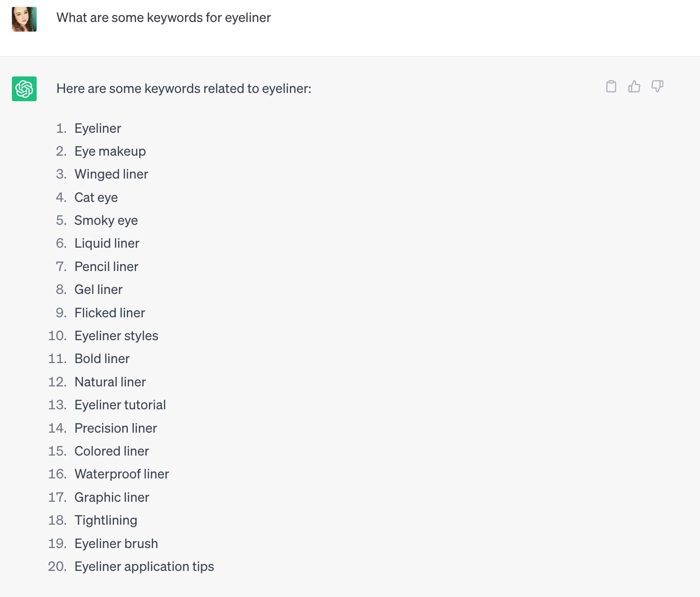This screenshot has width=700, height=597.
Task: Click the user question about eyeliner keywords
Action: point(164,17)
